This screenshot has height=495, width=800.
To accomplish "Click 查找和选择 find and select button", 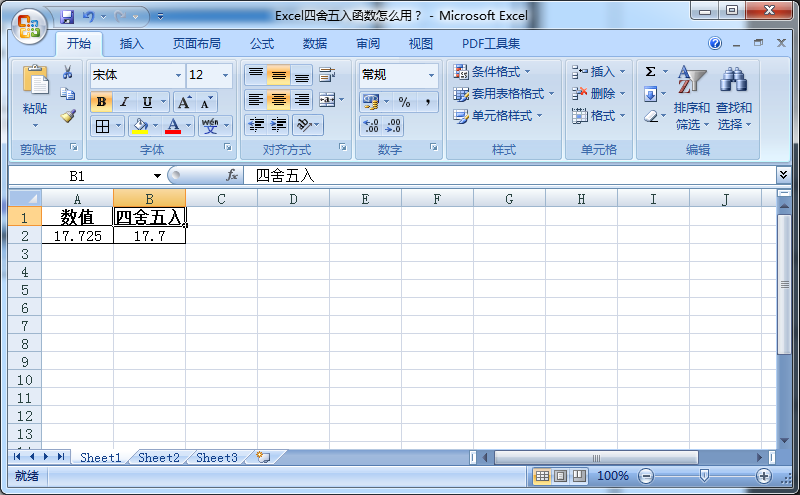I will click(x=734, y=98).
